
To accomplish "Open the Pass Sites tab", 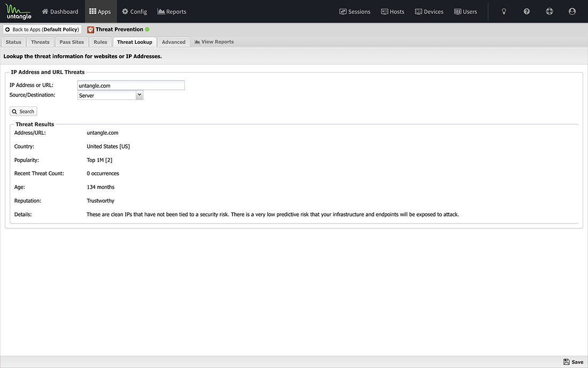I will pyautogui.click(x=72, y=42).
